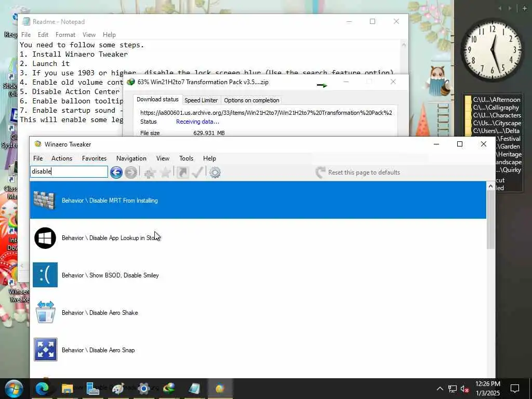Click the taskbar clock showing 12:26 PM
532x399 pixels.
click(487, 389)
